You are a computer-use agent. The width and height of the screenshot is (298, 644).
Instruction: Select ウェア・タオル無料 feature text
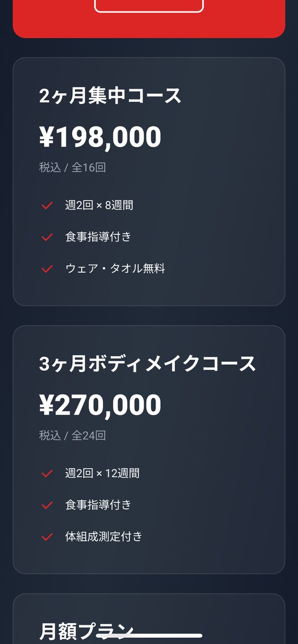pyautogui.click(x=115, y=269)
